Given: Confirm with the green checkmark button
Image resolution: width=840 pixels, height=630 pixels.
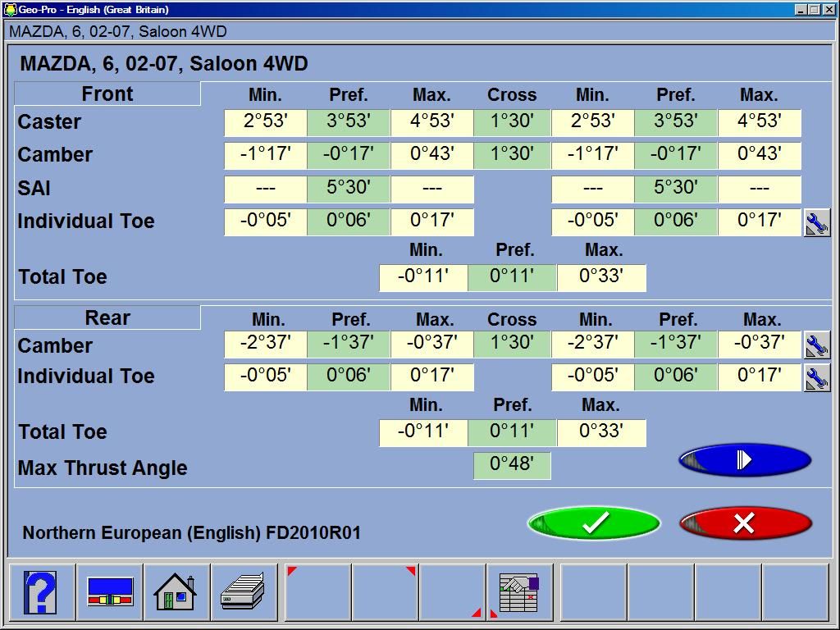Looking at the screenshot, I should [x=594, y=523].
